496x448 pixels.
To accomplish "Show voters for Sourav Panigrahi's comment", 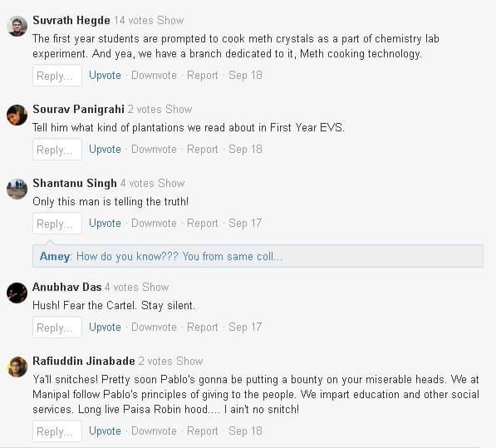I will click(x=179, y=110).
